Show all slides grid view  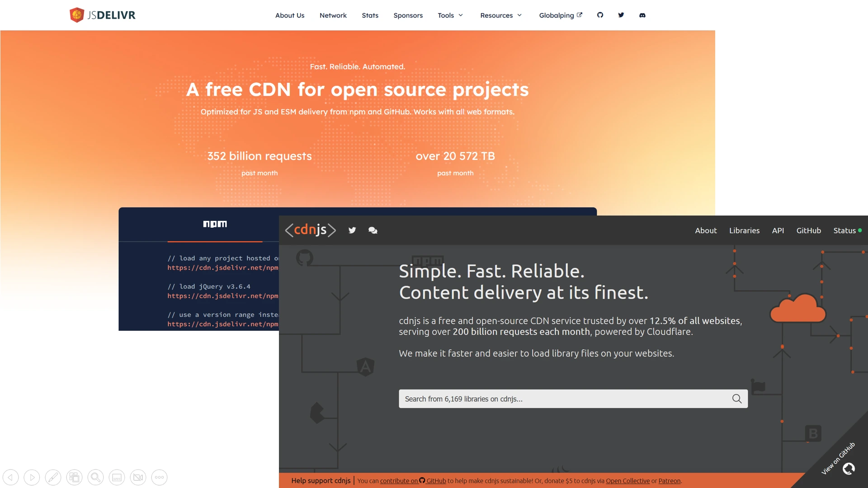click(x=74, y=477)
